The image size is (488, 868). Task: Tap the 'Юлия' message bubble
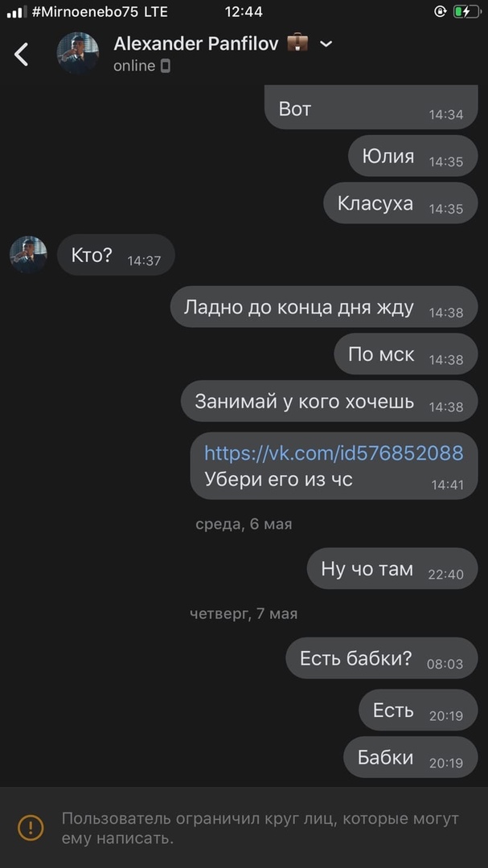click(412, 156)
